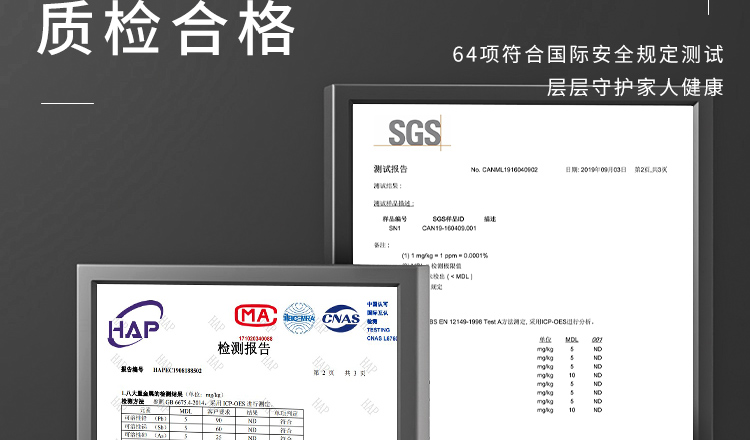The image size is (750, 440).
Task: Click the (Pb) row in HAP table
Action: pos(212,419)
